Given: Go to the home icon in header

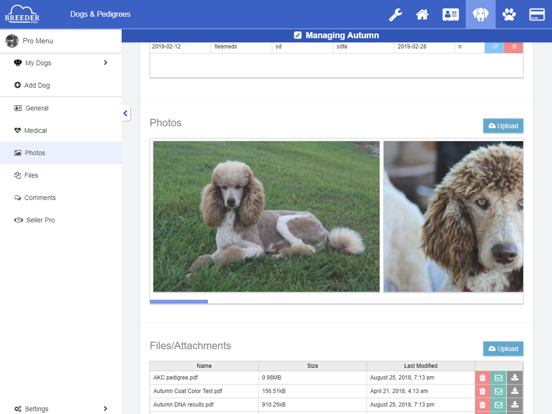Looking at the screenshot, I should point(422,14).
